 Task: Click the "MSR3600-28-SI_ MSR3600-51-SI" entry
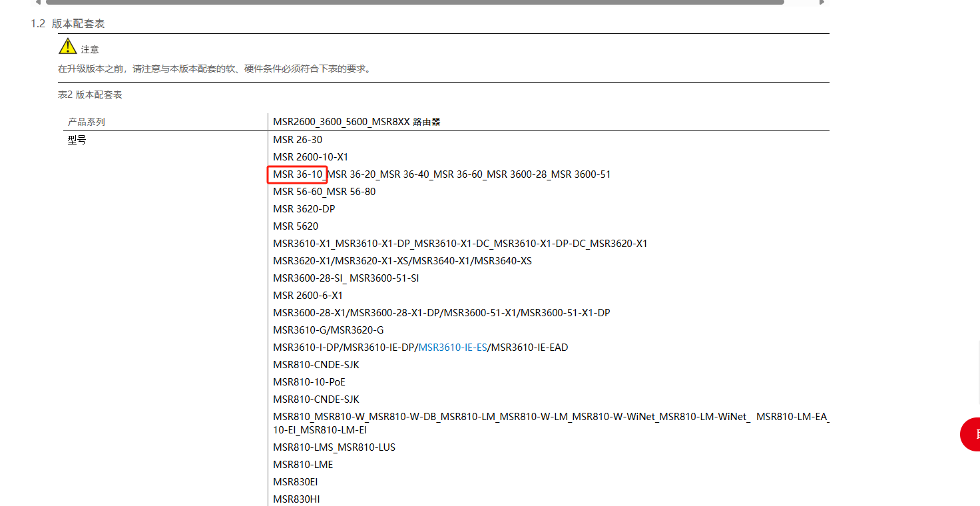tap(346, 278)
